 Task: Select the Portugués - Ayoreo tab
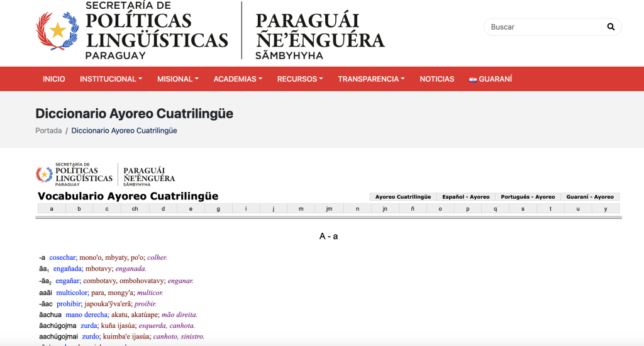pyautogui.click(x=528, y=197)
